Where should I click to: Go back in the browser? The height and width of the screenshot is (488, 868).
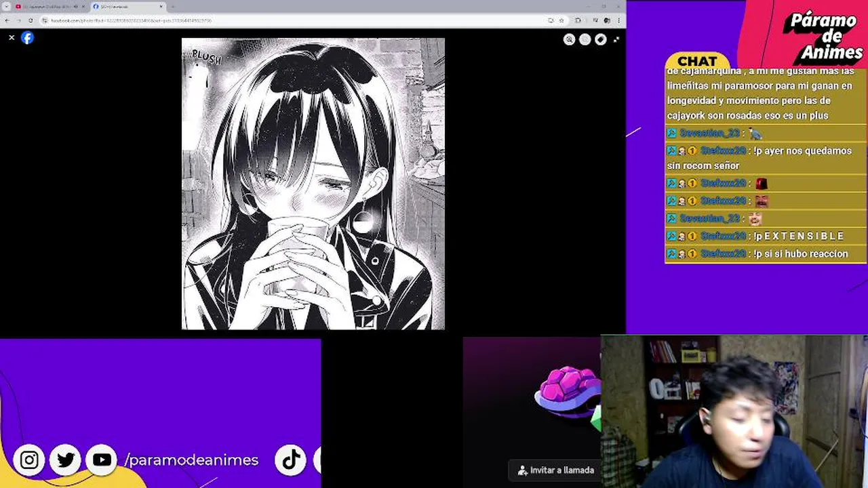(x=7, y=20)
